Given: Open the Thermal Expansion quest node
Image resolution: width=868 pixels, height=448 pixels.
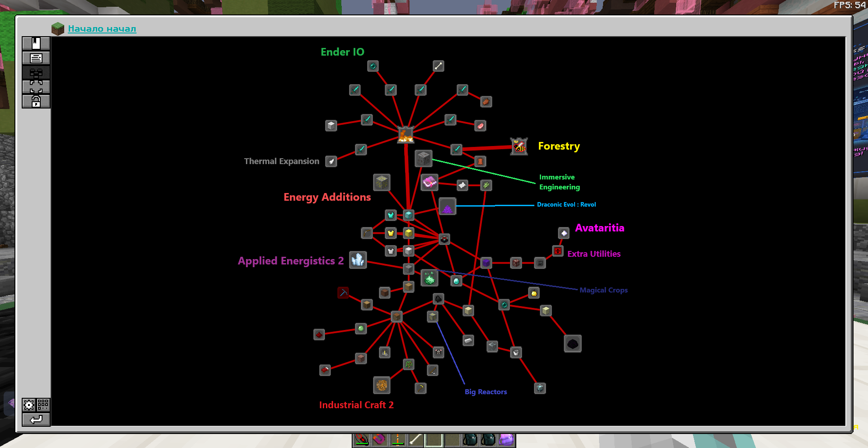Looking at the screenshot, I should 331,161.
